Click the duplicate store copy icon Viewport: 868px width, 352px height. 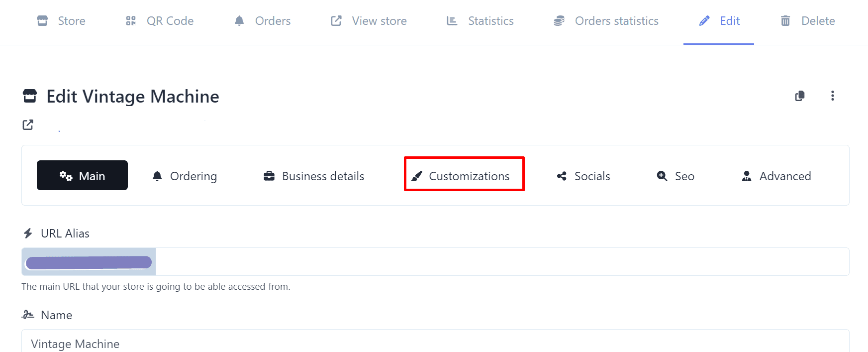tap(800, 96)
